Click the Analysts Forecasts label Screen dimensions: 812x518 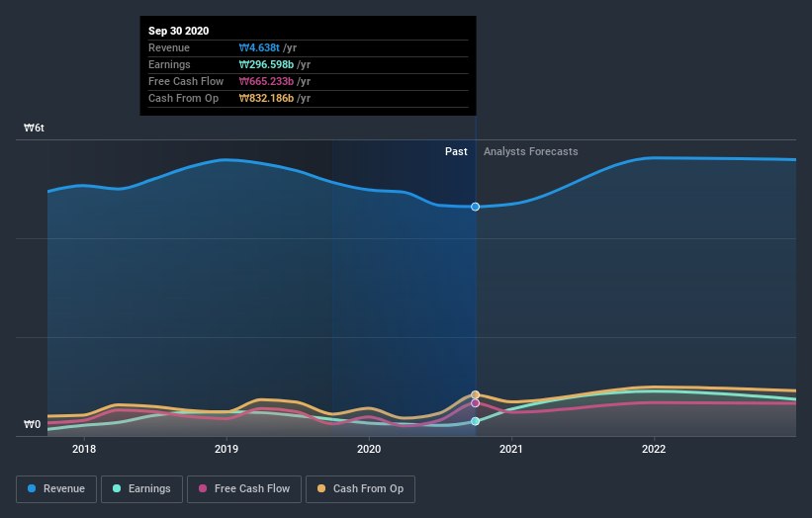click(531, 151)
